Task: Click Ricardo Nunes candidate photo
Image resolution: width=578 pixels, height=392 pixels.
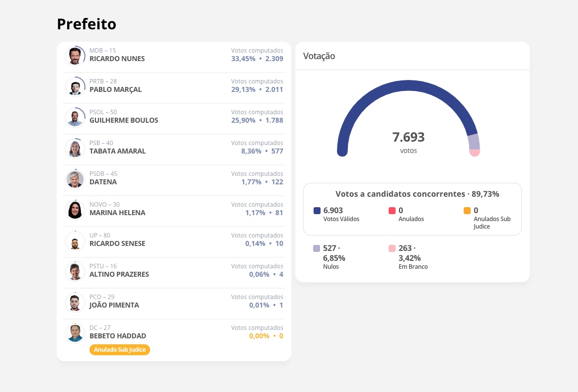Action: point(75,56)
